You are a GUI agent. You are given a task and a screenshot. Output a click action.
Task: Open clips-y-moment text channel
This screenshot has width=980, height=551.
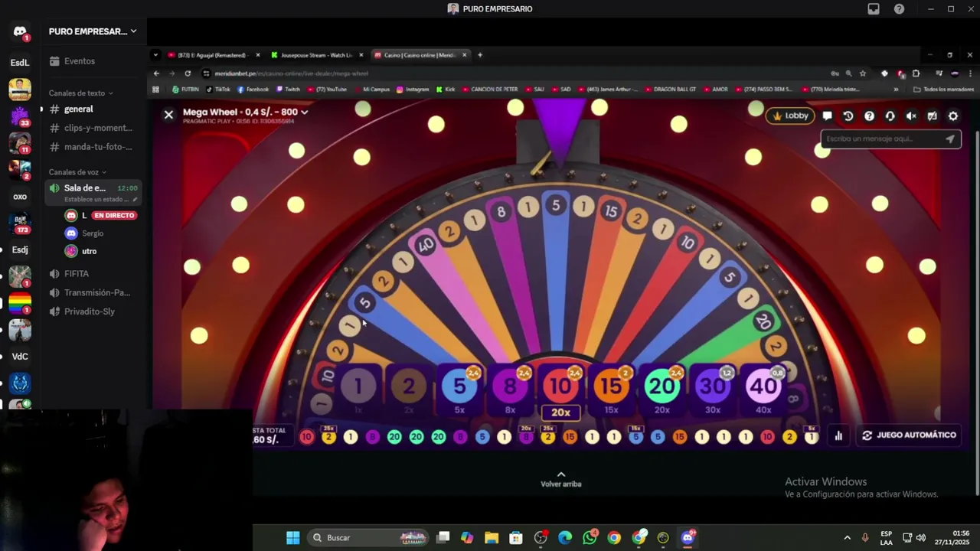pyautogui.click(x=93, y=128)
